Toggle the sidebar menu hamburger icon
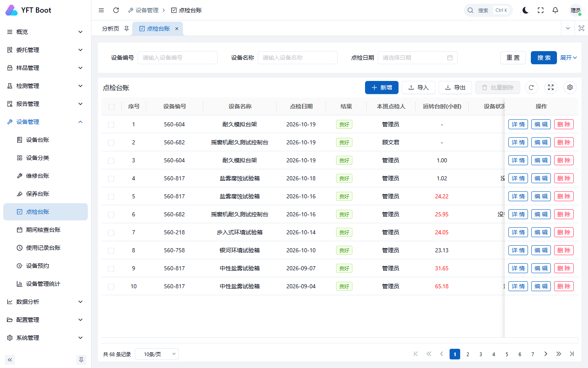Screen dimensions: 588x368 coord(101,10)
